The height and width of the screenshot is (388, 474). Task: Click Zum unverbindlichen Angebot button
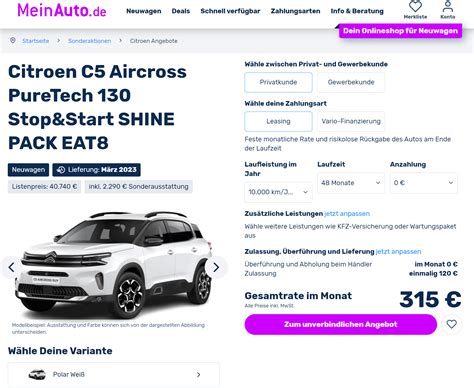341,324
